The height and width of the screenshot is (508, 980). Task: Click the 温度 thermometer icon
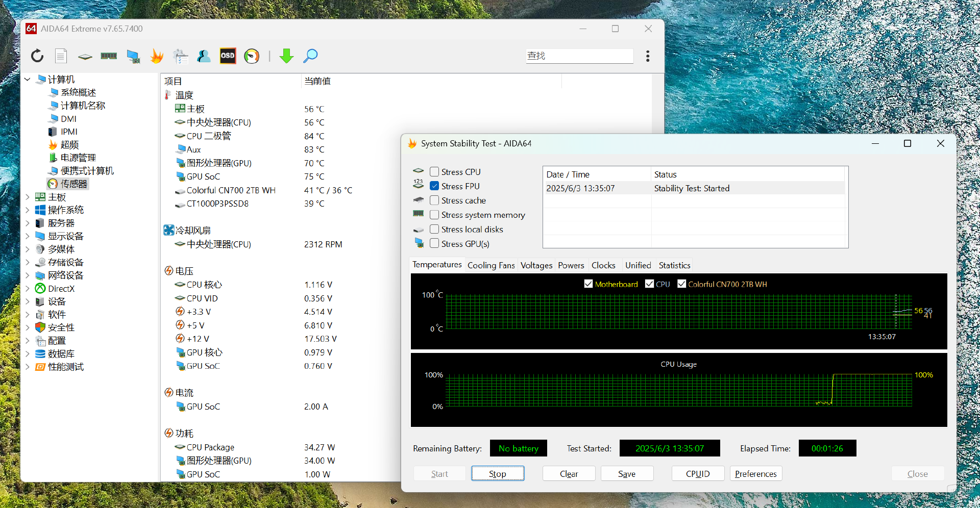168,95
